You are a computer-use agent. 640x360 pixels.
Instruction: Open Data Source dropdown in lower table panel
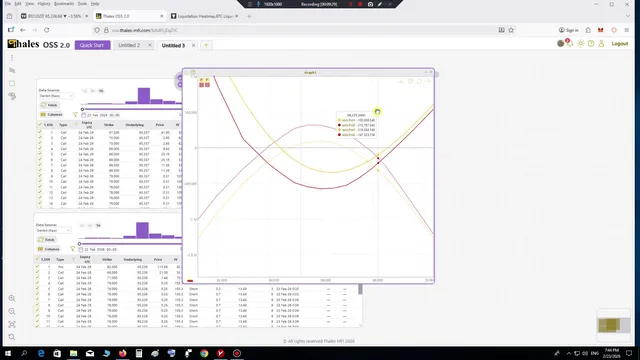(x=53, y=231)
